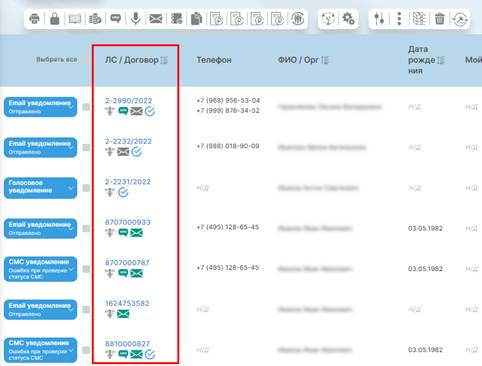Image resolution: width=482 pixels, height=366 pixels.
Task: Open account link 1624753582
Action: 127,303
